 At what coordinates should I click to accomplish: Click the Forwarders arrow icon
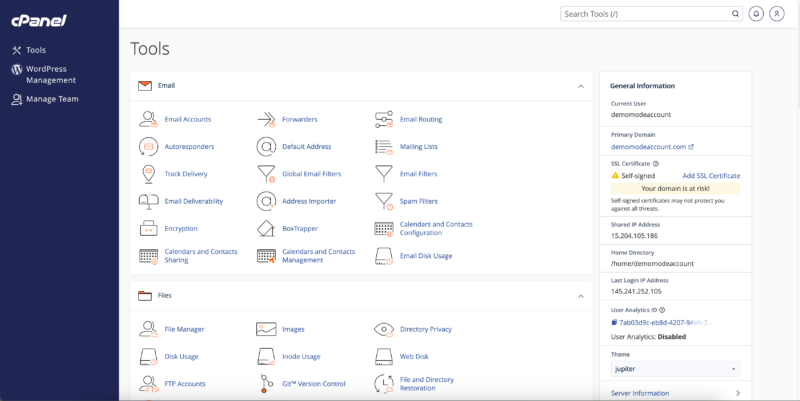pyautogui.click(x=266, y=119)
